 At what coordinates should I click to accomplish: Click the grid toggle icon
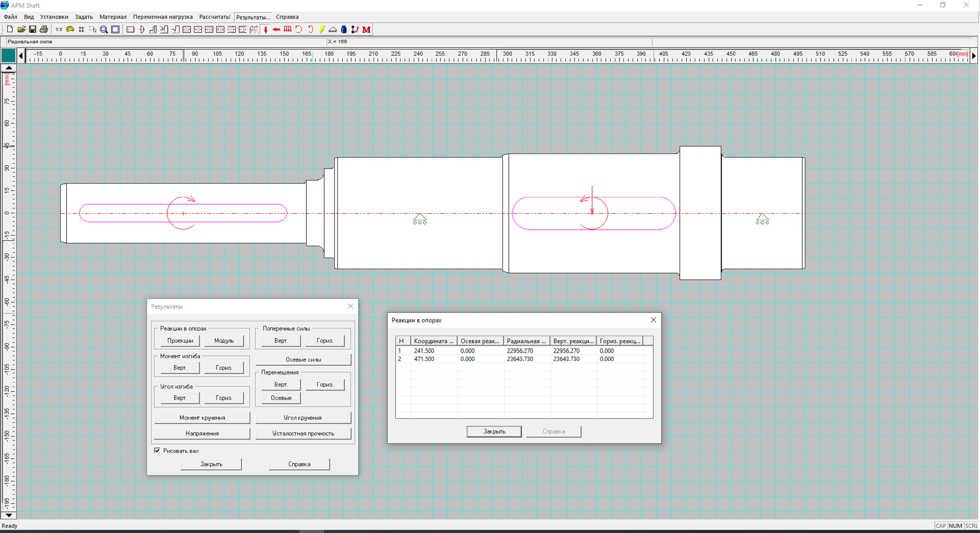(81, 29)
